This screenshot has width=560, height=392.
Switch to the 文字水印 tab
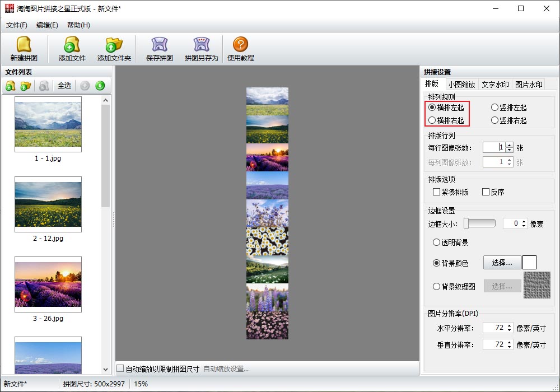point(495,85)
